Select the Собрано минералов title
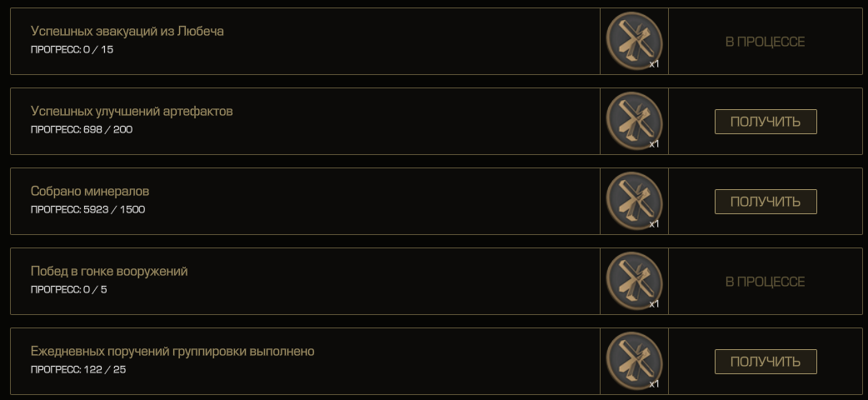 90,191
